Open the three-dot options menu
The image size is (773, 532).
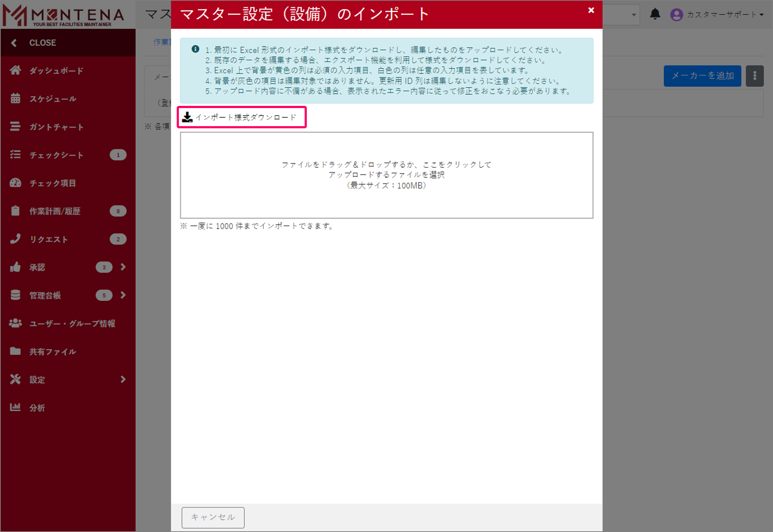755,76
